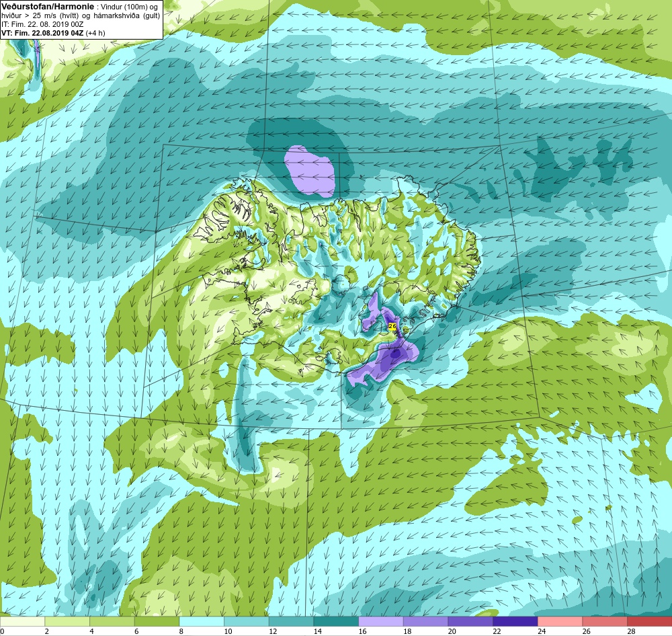Screen dimensions: 672x636
Task: Select the 2–4 m/s light green legend swatch
Action: click(x=67, y=621)
